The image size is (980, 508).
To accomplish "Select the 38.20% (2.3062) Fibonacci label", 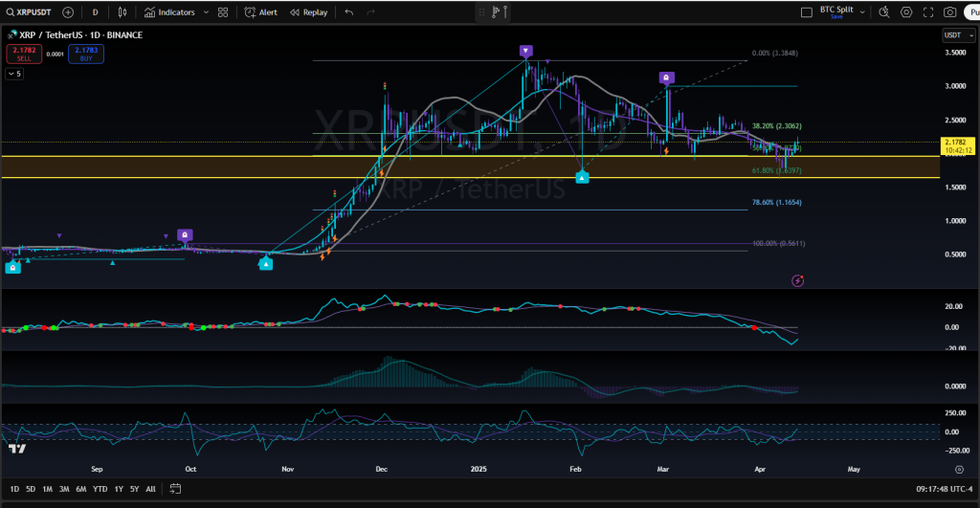I will pos(776,126).
